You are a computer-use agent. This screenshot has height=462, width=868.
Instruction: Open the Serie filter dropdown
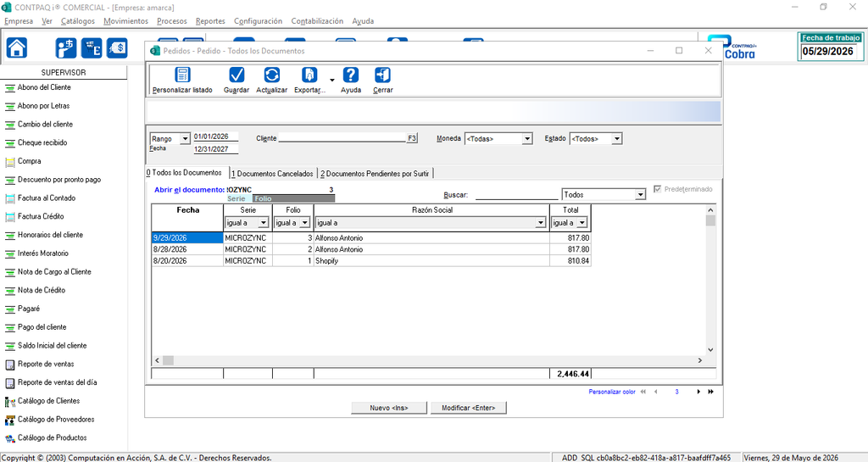[x=264, y=223]
